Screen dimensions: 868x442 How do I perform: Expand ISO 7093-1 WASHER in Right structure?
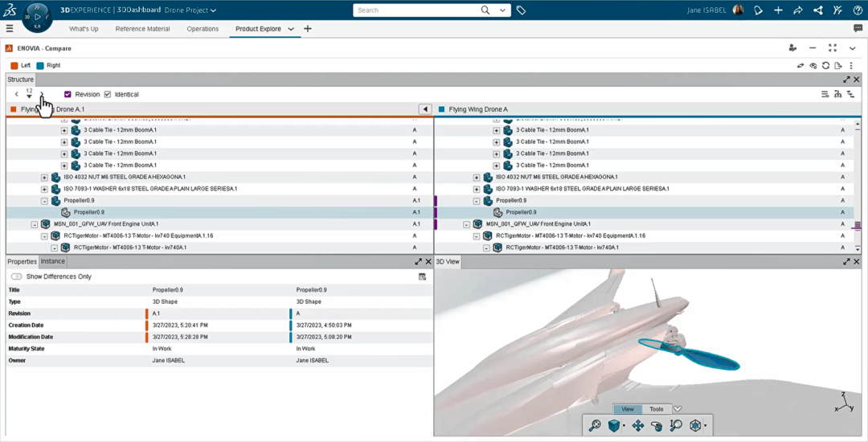point(477,189)
